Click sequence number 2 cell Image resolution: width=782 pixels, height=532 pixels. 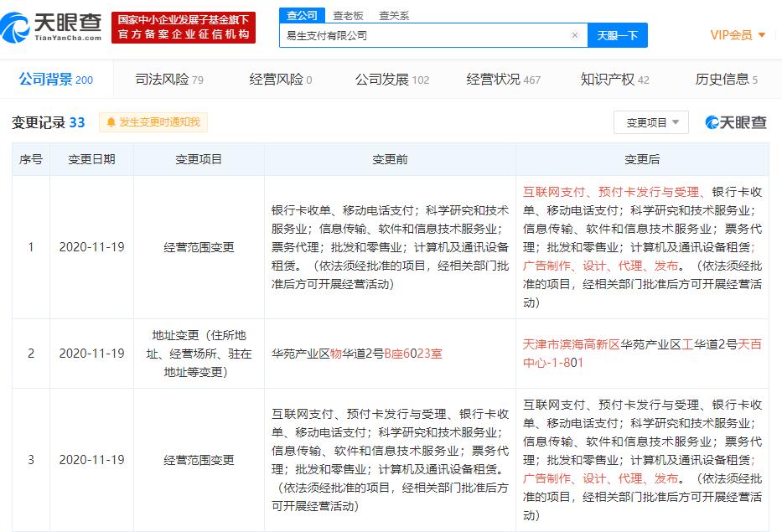[x=31, y=354]
